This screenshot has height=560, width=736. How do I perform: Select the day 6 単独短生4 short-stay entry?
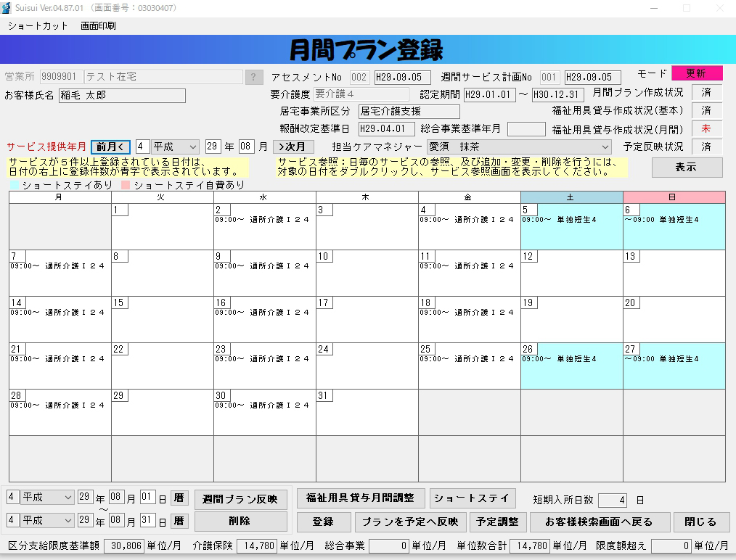pos(662,220)
